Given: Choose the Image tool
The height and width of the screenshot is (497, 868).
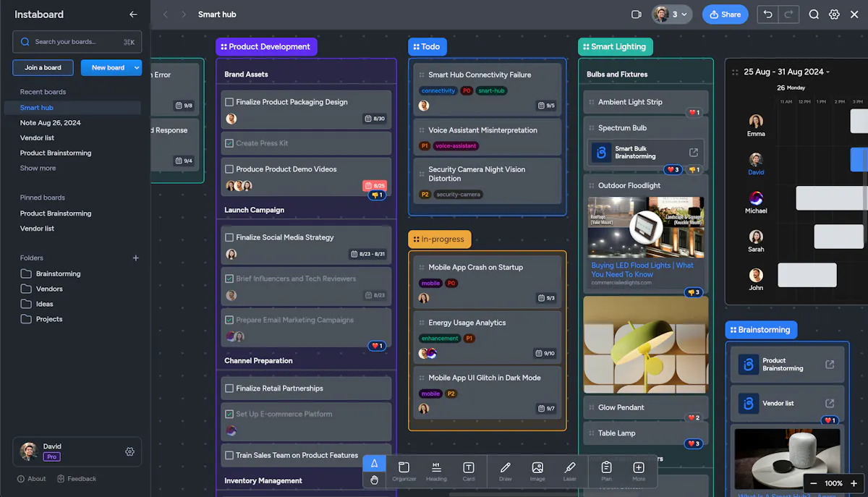Looking at the screenshot, I should coord(537,472).
